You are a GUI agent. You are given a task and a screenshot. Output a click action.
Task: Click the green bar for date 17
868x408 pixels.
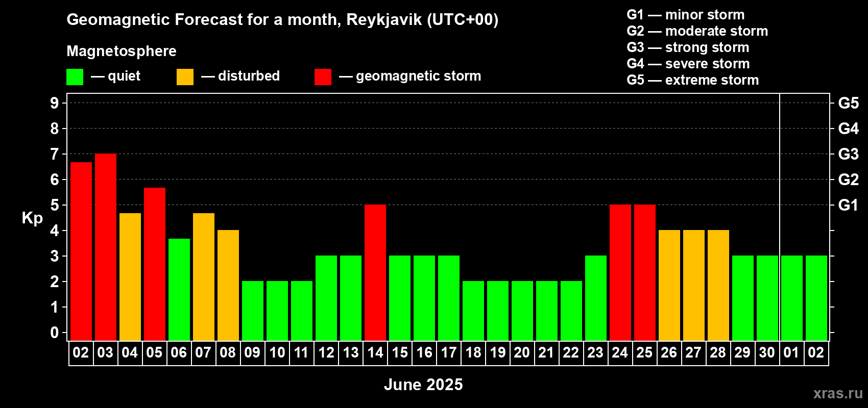click(x=449, y=298)
